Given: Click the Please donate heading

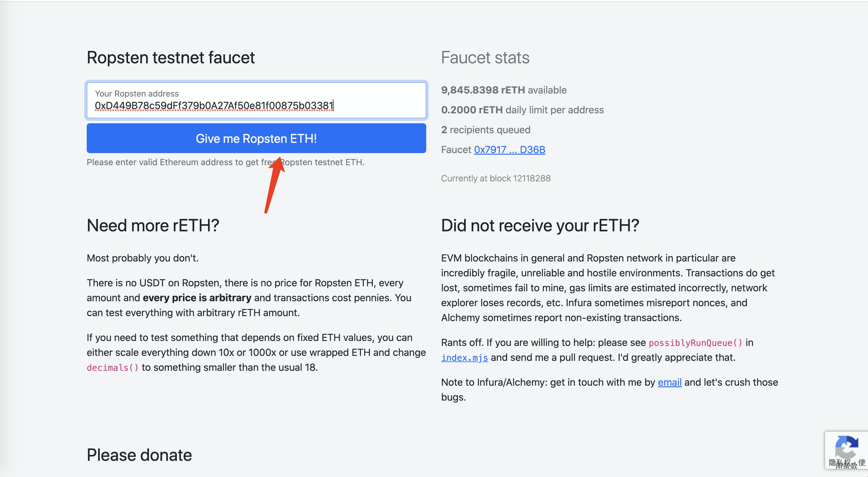Looking at the screenshot, I should pyautogui.click(x=139, y=455).
